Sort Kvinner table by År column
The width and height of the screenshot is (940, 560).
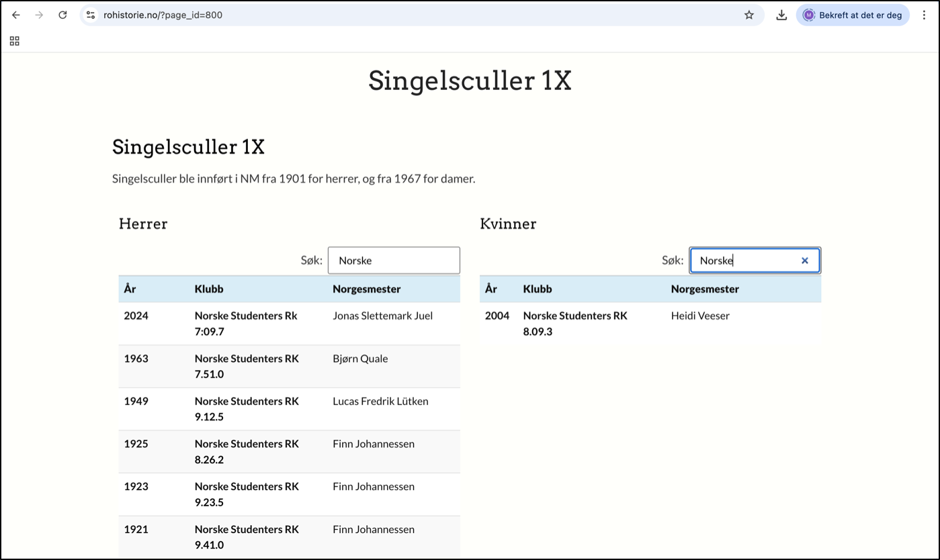[491, 289]
